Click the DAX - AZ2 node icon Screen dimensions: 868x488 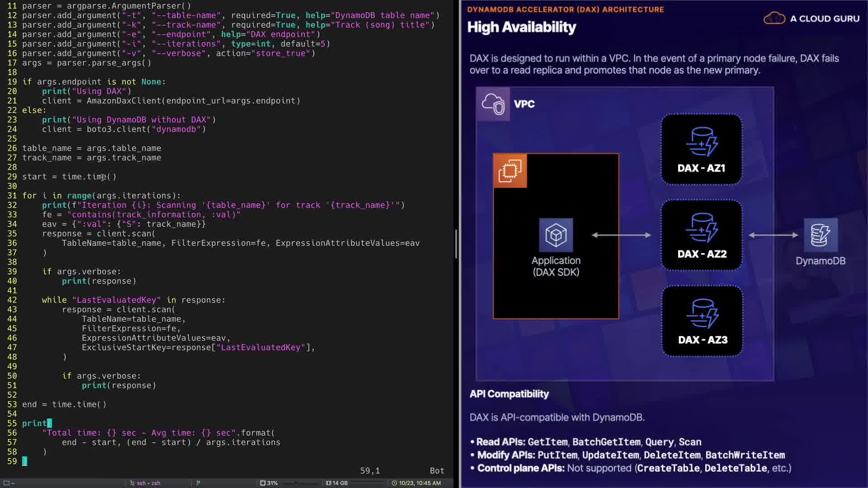pyautogui.click(x=701, y=227)
